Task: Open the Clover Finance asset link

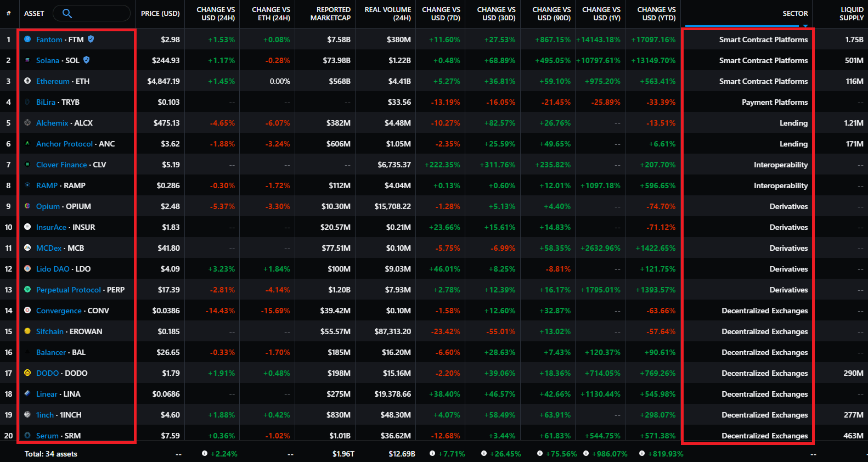Action: click(x=61, y=165)
